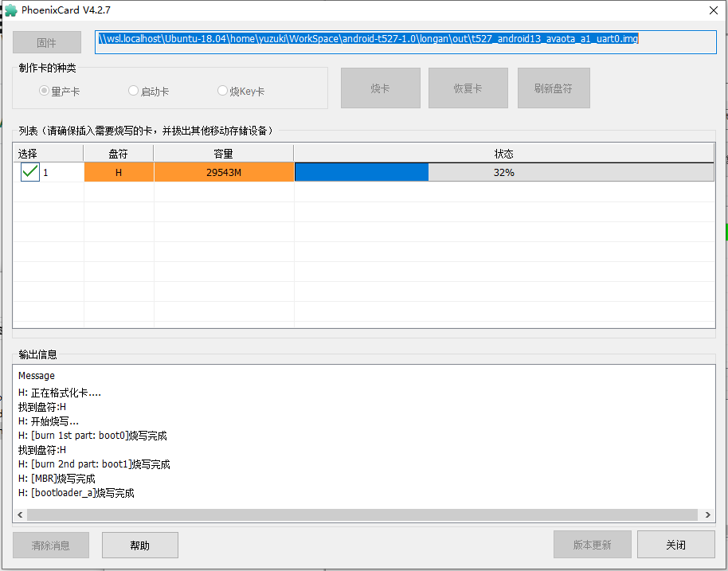Image resolution: width=728 pixels, height=571 pixels.
Task: Click 清除消息 to clear output
Action: tap(51, 545)
